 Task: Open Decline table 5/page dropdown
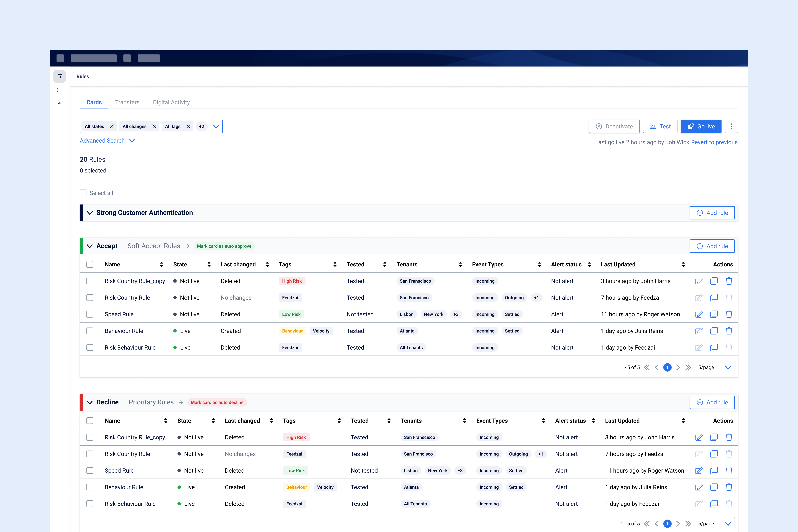click(x=715, y=524)
